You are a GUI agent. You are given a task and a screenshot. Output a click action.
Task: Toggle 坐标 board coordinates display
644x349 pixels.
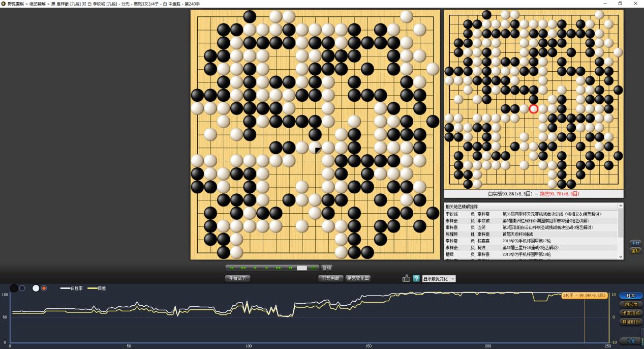coord(636,250)
